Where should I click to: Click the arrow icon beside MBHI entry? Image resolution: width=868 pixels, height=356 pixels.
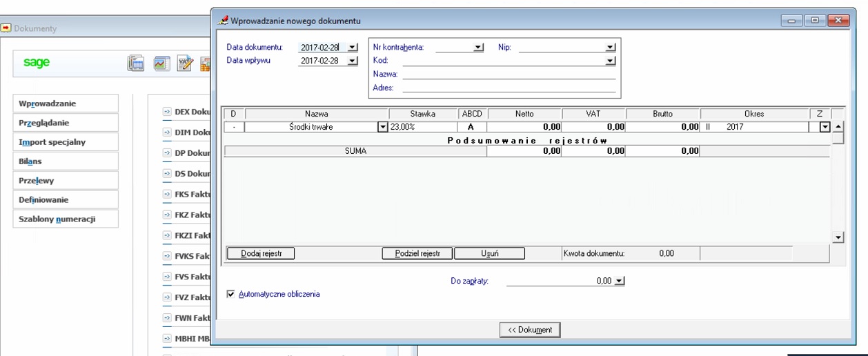(x=166, y=338)
